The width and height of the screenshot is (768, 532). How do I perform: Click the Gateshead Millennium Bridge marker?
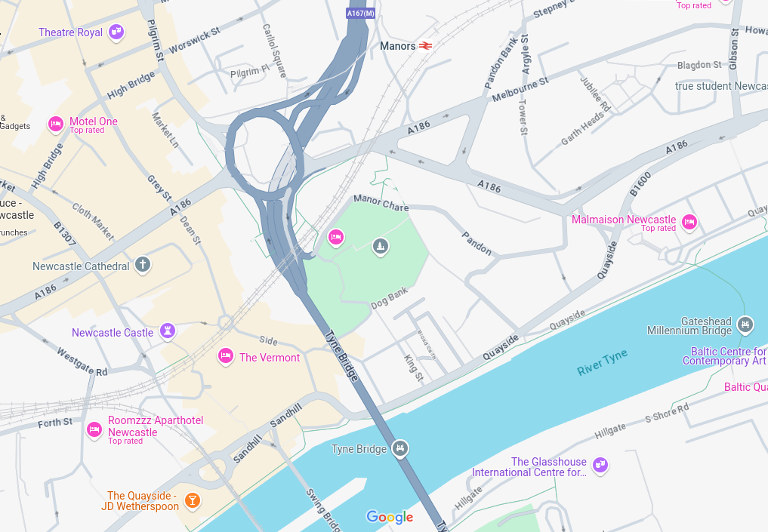[745, 324]
